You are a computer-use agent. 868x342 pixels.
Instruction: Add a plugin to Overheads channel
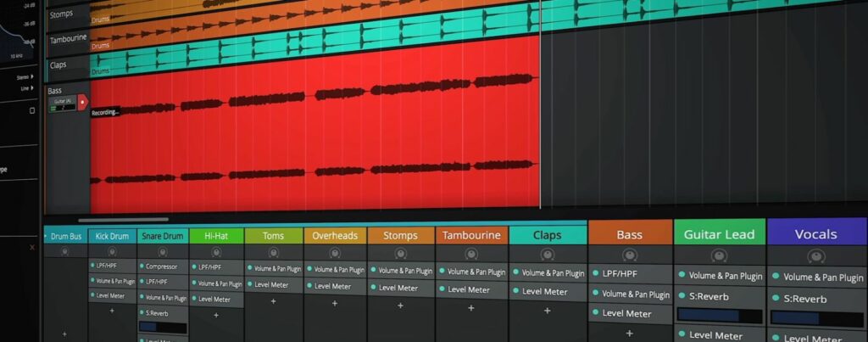click(334, 304)
